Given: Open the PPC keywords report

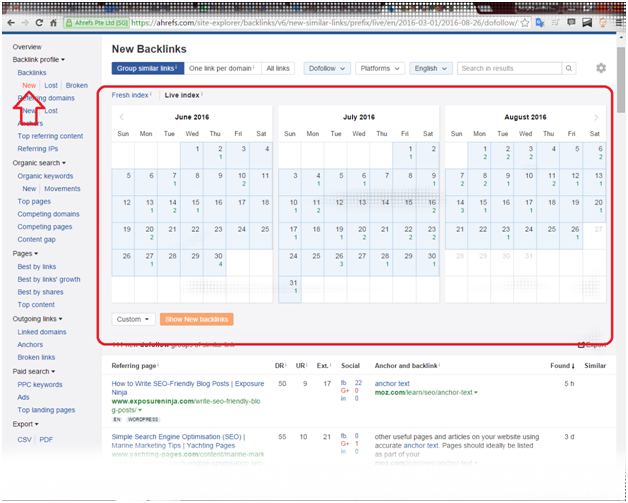Looking at the screenshot, I should click(40, 384).
